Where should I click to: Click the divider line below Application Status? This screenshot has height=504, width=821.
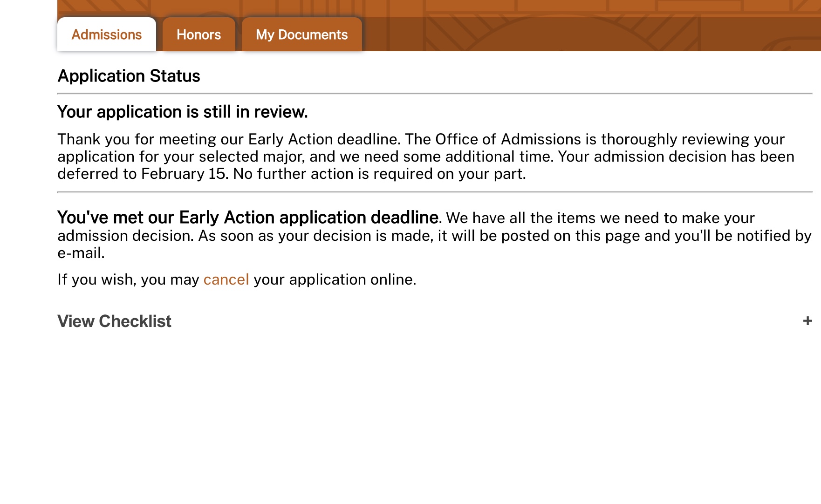pyautogui.click(x=435, y=93)
